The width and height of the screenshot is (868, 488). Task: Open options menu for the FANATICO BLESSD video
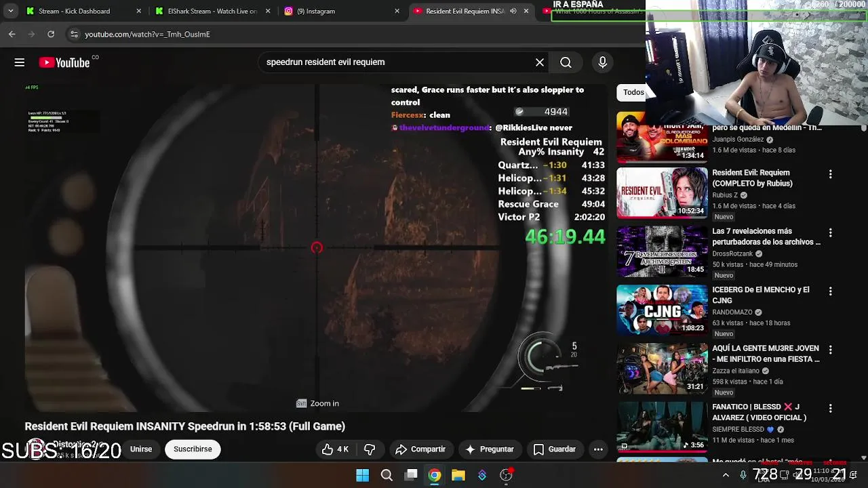[x=830, y=408]
